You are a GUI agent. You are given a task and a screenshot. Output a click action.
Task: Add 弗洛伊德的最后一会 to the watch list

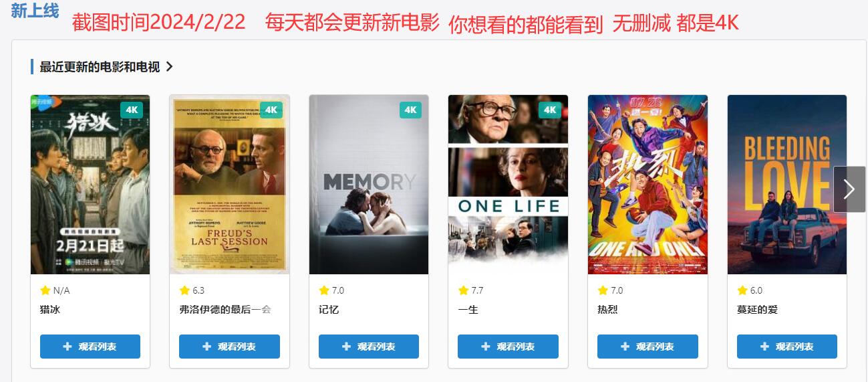click(x=229, y=347)
